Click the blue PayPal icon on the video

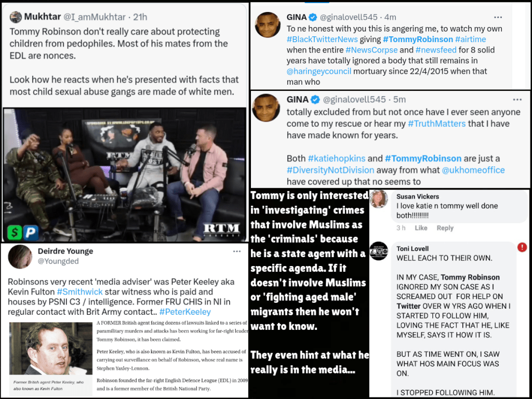(x=31, y=233)
